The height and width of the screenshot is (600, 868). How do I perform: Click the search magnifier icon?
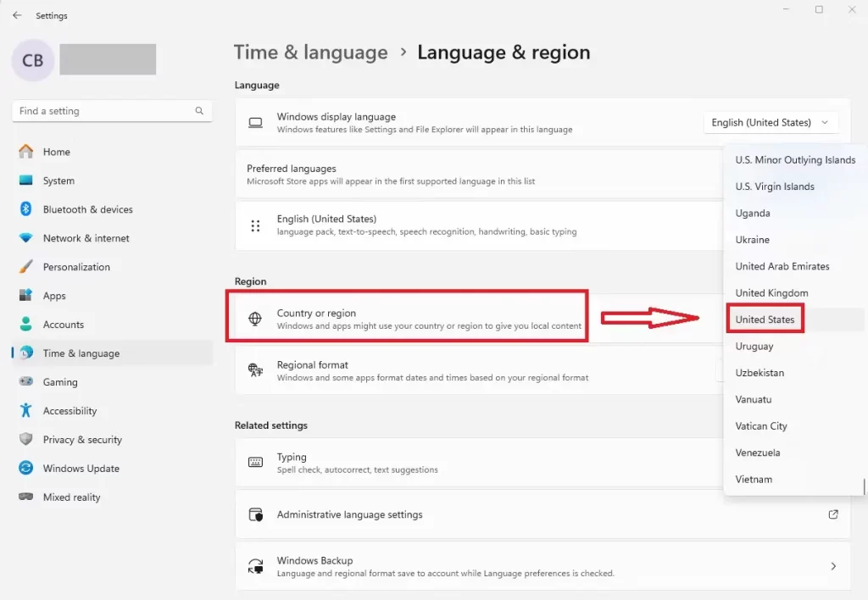coord(199,111)
